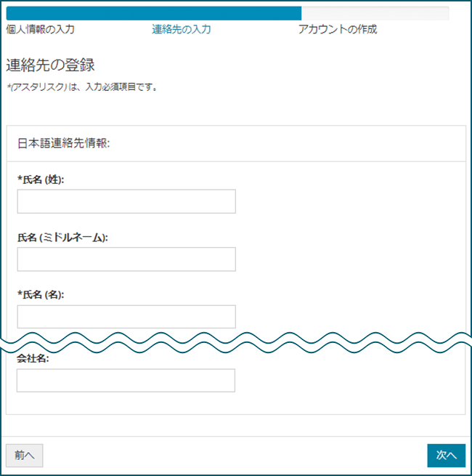This screenshot has width=472, height=476.
Task: Click the 氏名 (ミドルネーム) field label
Action: point(62,238)
